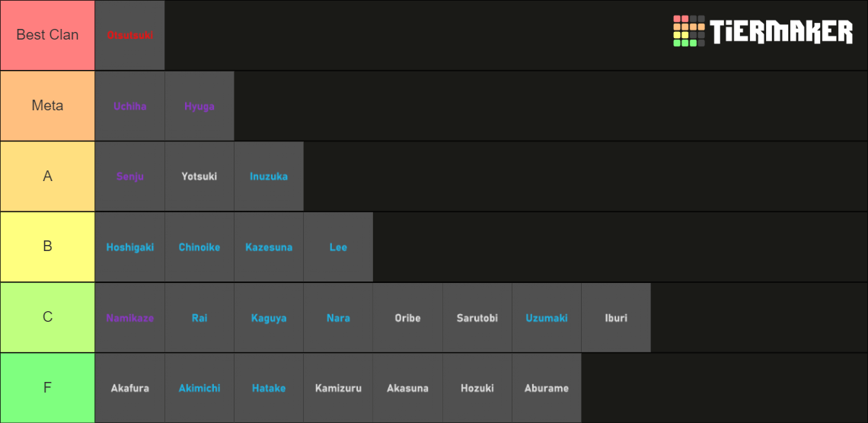The height and width of the screenshot is (423, 868).
Task: Pick the Yotsuki clan tile
Action: tap(199, 177)
